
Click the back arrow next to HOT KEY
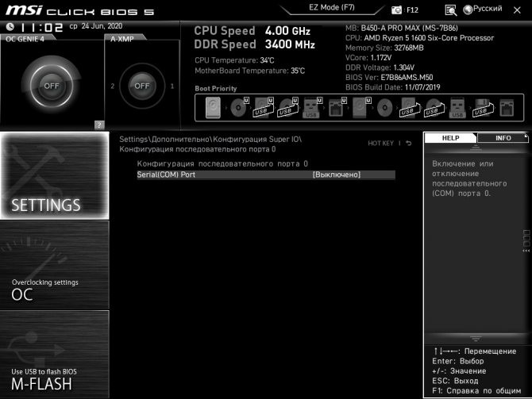tap(409, 144)
